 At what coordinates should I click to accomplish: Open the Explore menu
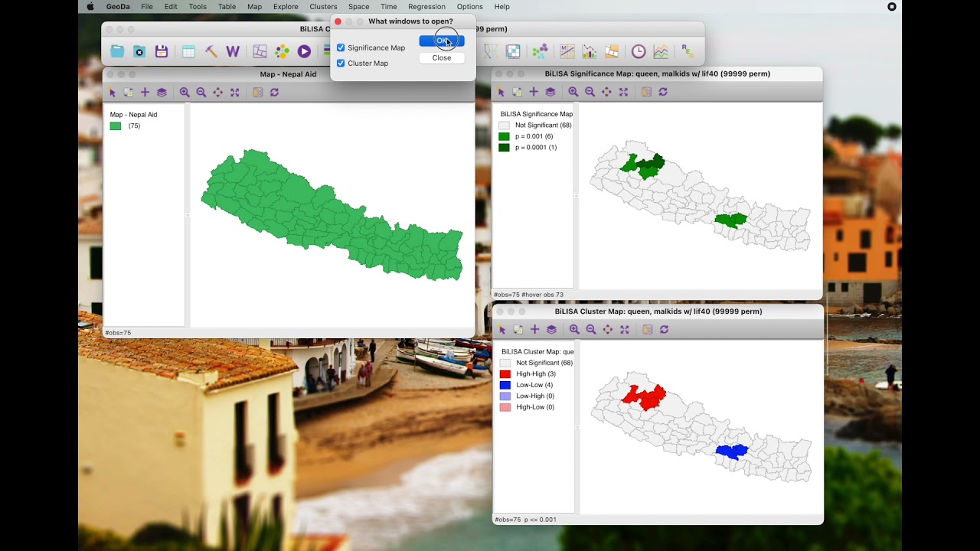tap(286, 6)
